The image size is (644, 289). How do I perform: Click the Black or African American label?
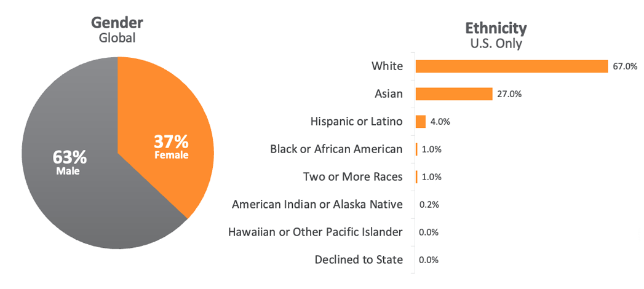click(x=336, y=149)
